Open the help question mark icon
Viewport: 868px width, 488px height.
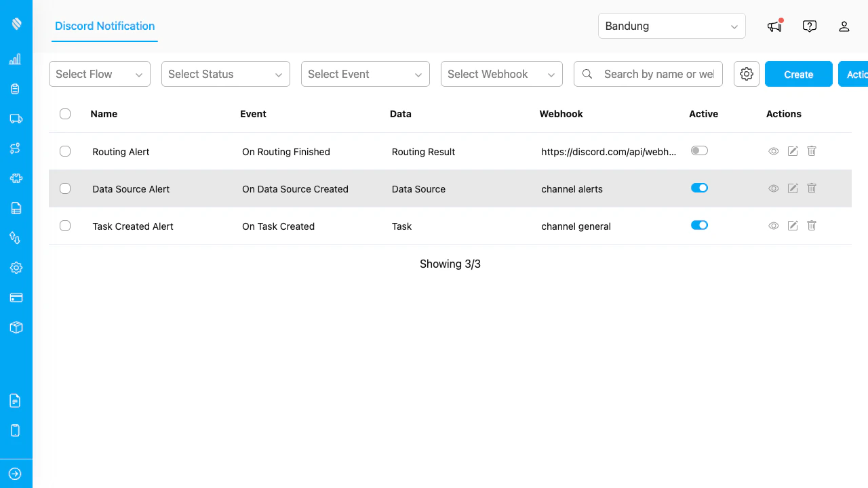pyautogui.click(x=810, y=26)
